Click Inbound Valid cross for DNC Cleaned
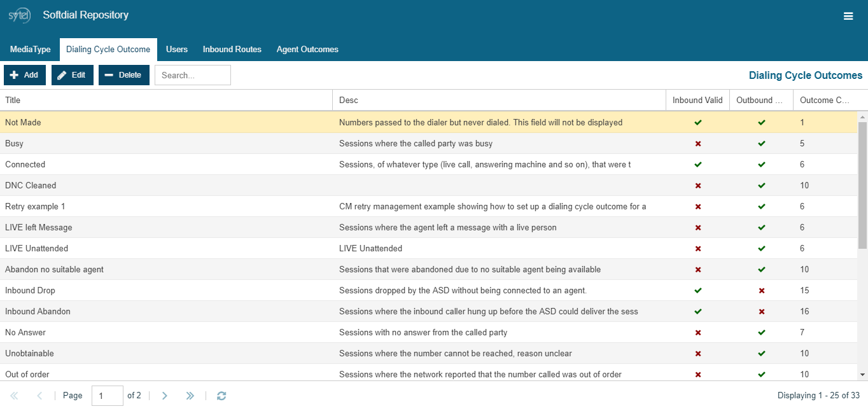 (698, 186)
